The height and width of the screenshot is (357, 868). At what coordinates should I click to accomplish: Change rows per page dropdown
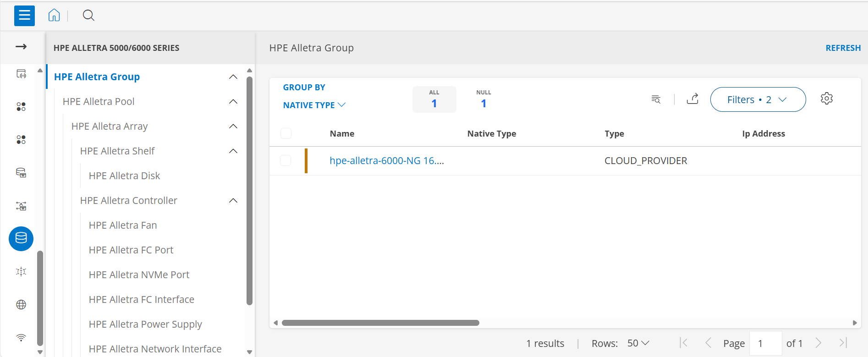tap(638, 343)
